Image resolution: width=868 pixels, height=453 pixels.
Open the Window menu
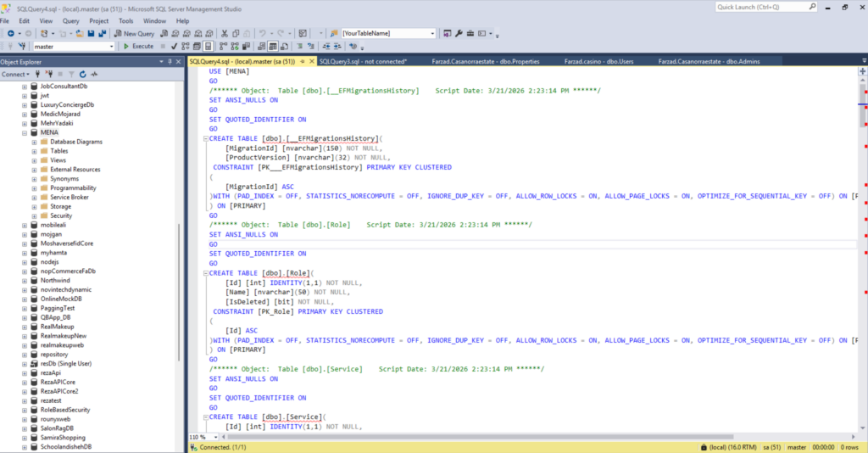point(154,21)
